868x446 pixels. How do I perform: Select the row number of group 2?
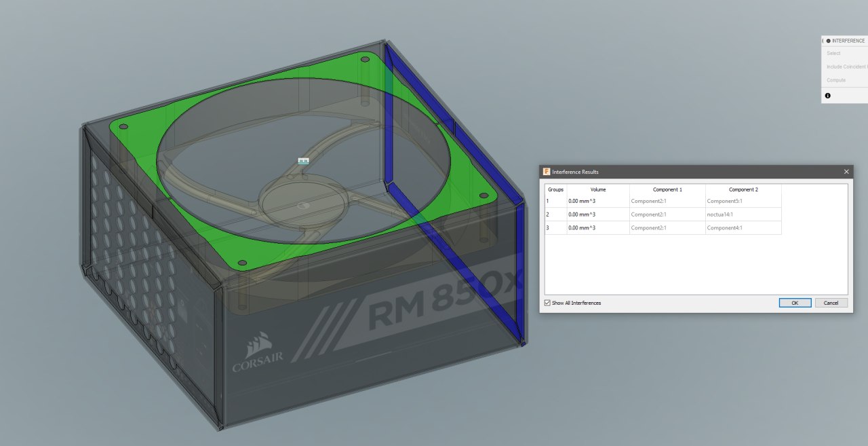pyautogui.click(x=555, y=215)
